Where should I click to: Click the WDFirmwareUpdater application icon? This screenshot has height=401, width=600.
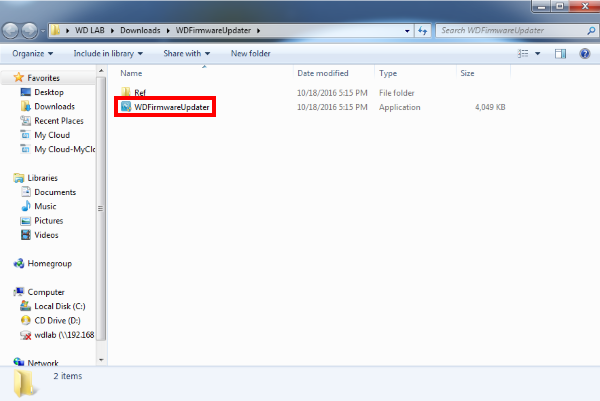tap(126, 107)
